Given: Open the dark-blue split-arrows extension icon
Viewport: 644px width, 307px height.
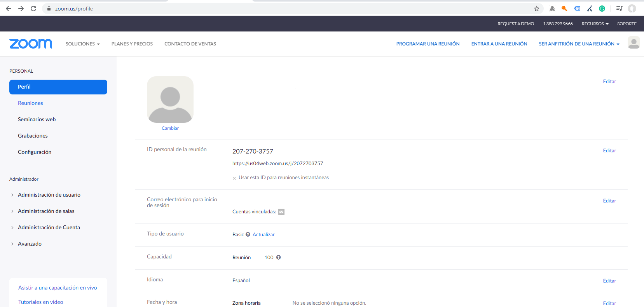Looking at the screenshot, I should click(x=590, y=9).
